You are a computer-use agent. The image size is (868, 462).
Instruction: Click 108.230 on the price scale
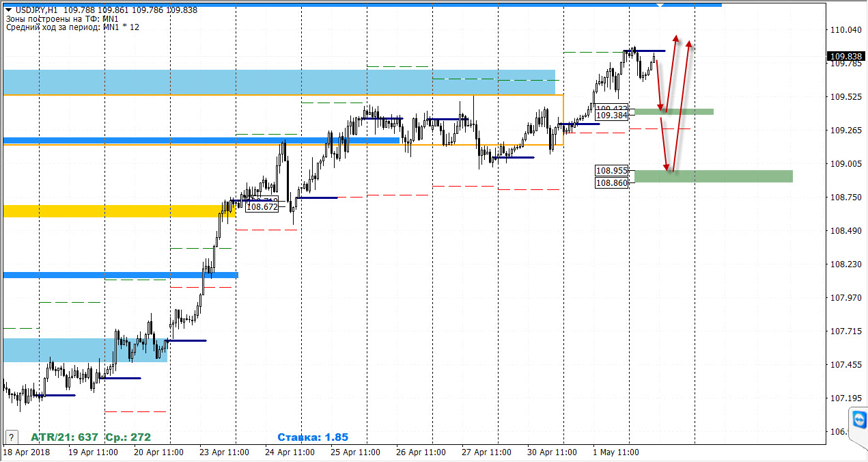point(846,264)
